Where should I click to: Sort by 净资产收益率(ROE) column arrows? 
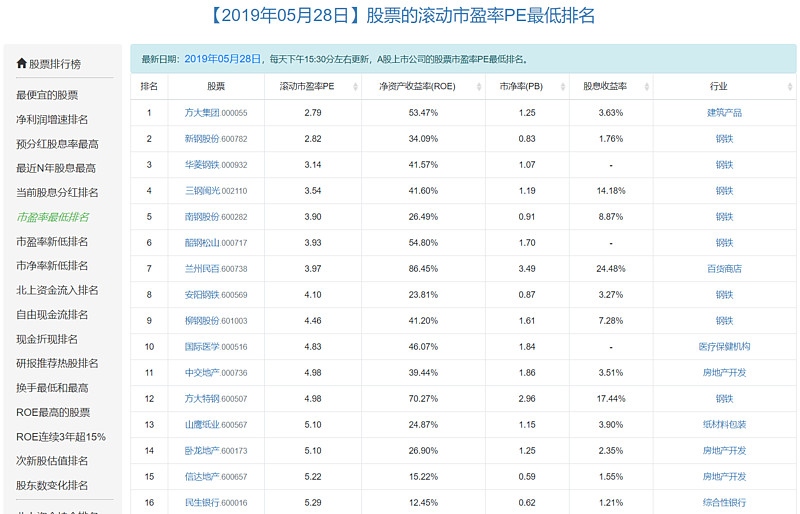tap(479, 87)
